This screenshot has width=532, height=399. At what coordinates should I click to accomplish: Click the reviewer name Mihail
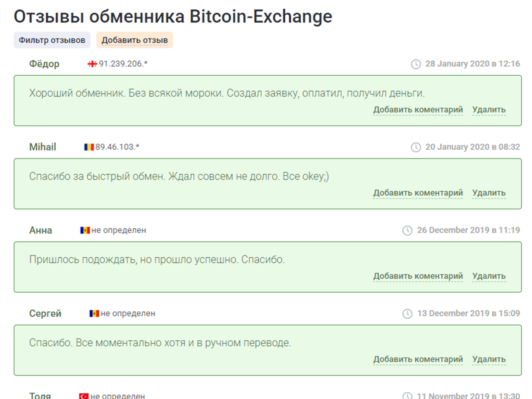43,147
